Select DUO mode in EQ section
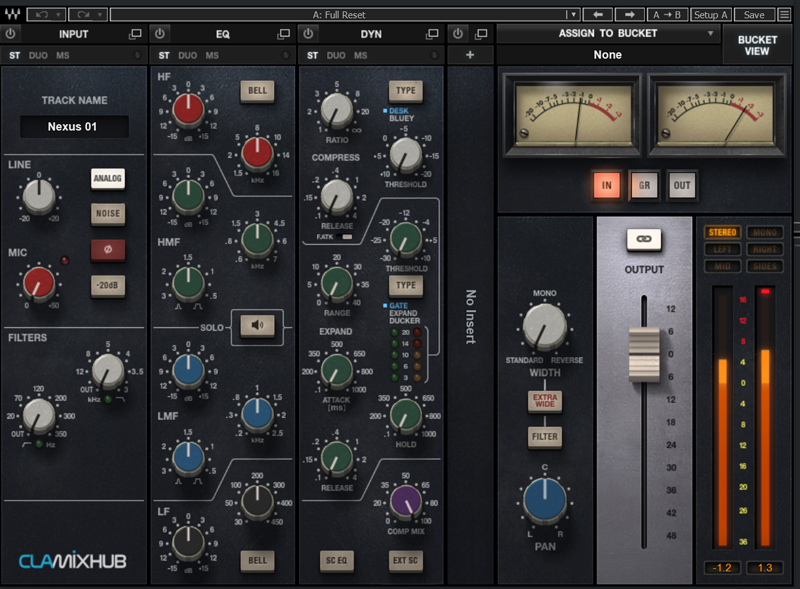The height and width of the screenshot is (589, 800). [187, 55]
